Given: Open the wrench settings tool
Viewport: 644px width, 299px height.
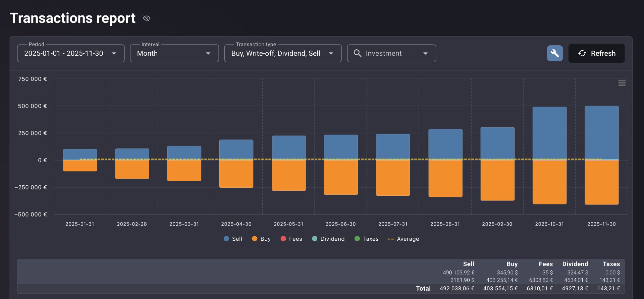Looking at the screenshot, I should pyautogui.click(x=555, y=53).
